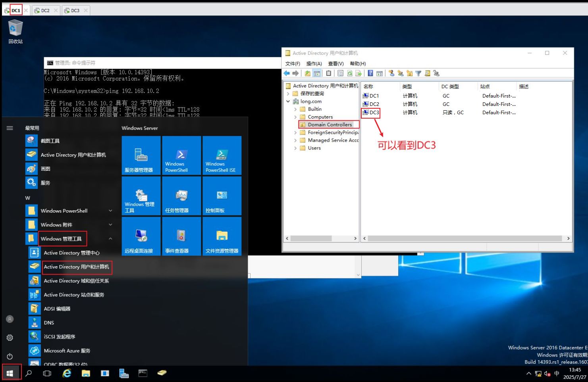The image size is (588, 382).
Task: Open the 文件资源管理器 tile
Action: pos(222,236)
